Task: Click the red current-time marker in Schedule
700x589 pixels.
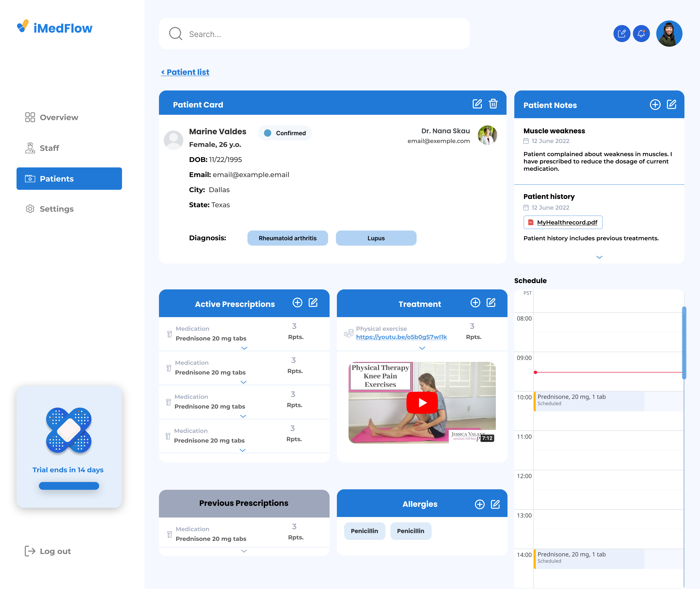Action: tap(535, 372)
